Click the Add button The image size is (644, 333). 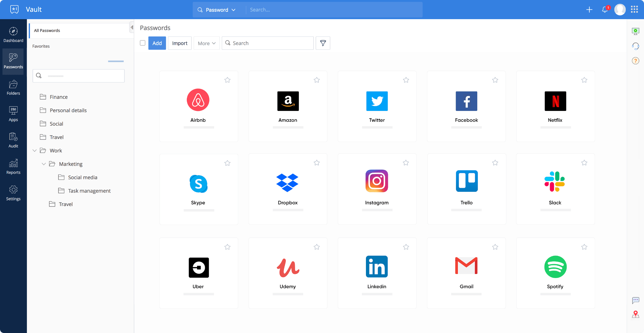pyautogui.click(x=157, y=43)
